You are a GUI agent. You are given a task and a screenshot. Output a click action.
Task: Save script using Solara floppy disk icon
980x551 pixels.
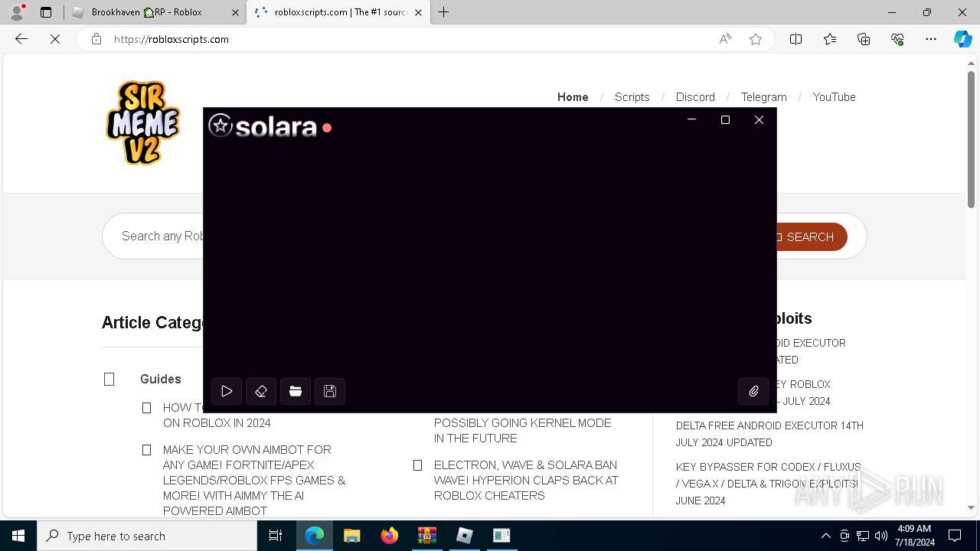pyautogui.click(x=330, y=391)
